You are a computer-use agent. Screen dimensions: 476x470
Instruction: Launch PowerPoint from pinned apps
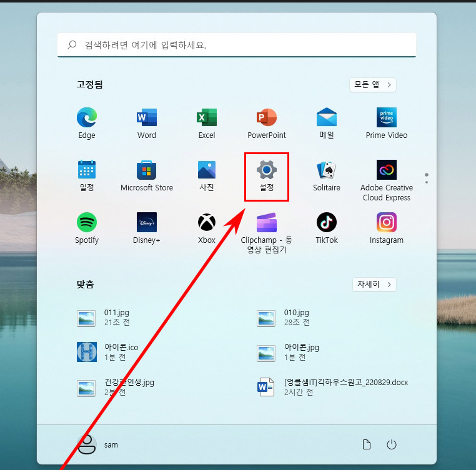pyautogui.click(x=267, y=123)
